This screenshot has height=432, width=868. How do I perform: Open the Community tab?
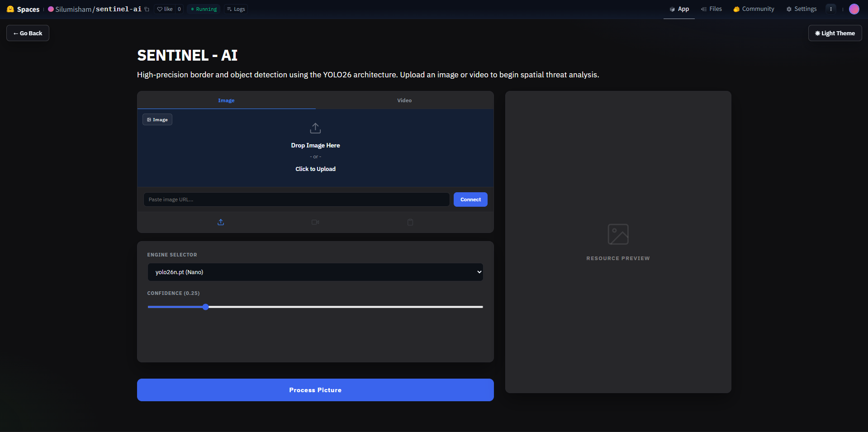point(754,9)
